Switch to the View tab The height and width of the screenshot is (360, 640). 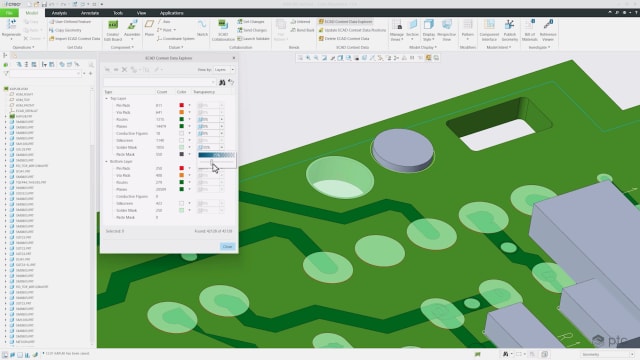pyautogui.click(x=141, y=13)
